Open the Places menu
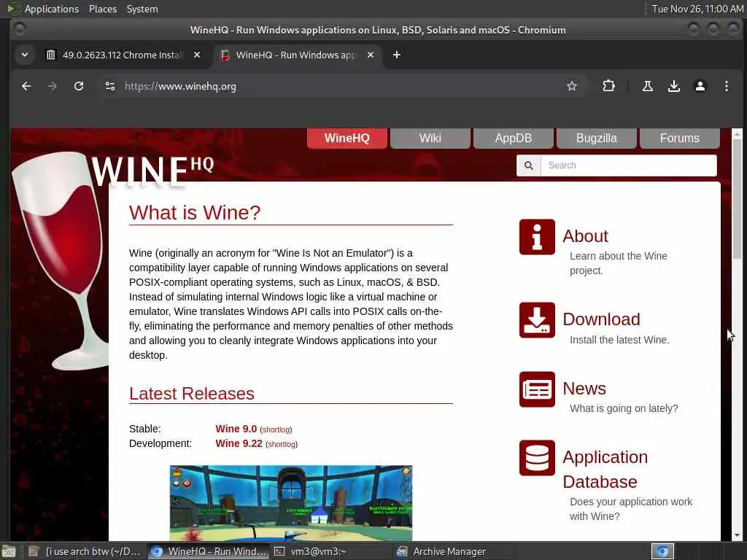The width and height of the screenshot is (747, 560). [x=102, y=9]
